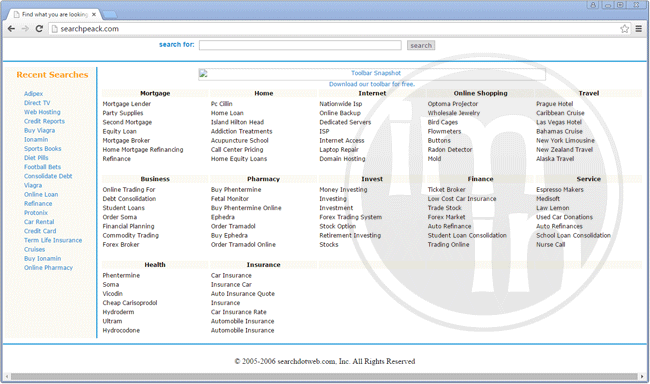Image resolution: width=650 pixels, height=384 pixels.
Task: Open the Term Life Insurance recent search
Action: click(x=53, y=240)
